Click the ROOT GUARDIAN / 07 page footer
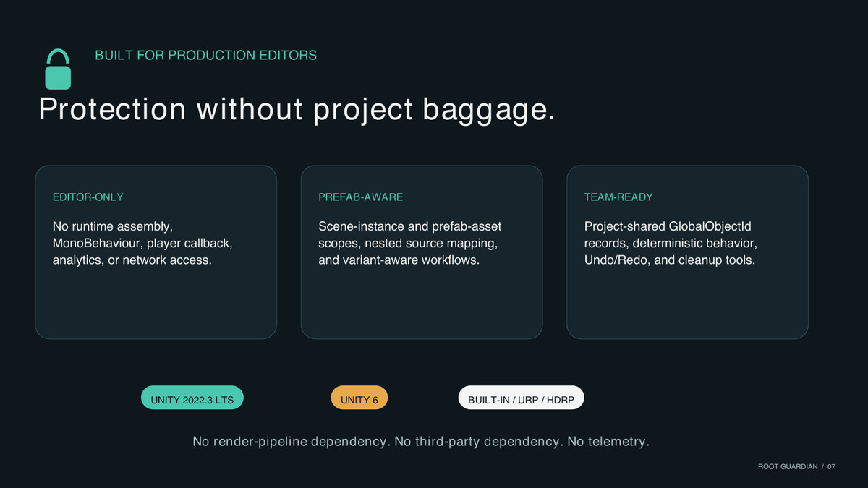Image resolution: width=868 pixels, height=488 pixels. pos(796,467)
